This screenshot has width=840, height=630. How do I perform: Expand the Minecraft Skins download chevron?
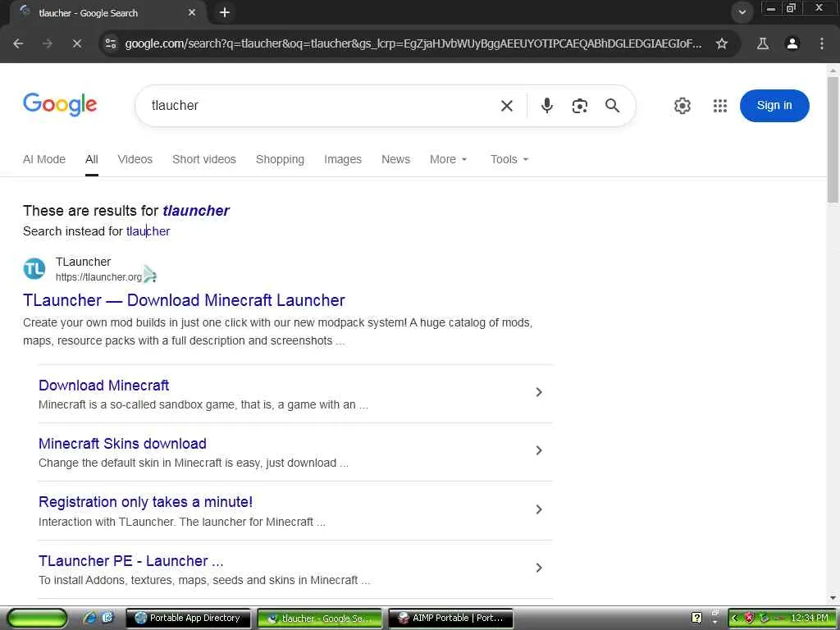click(x=539, y=450)
